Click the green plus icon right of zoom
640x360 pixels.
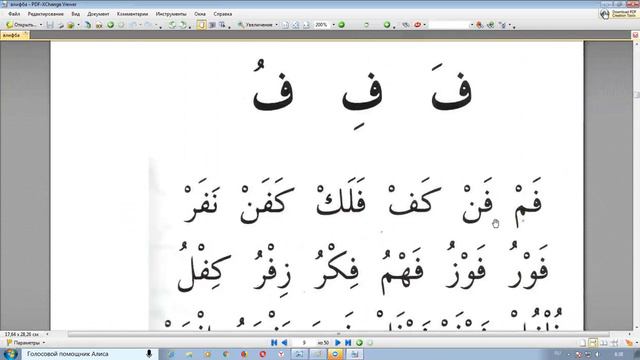click(x=387, y=25)
